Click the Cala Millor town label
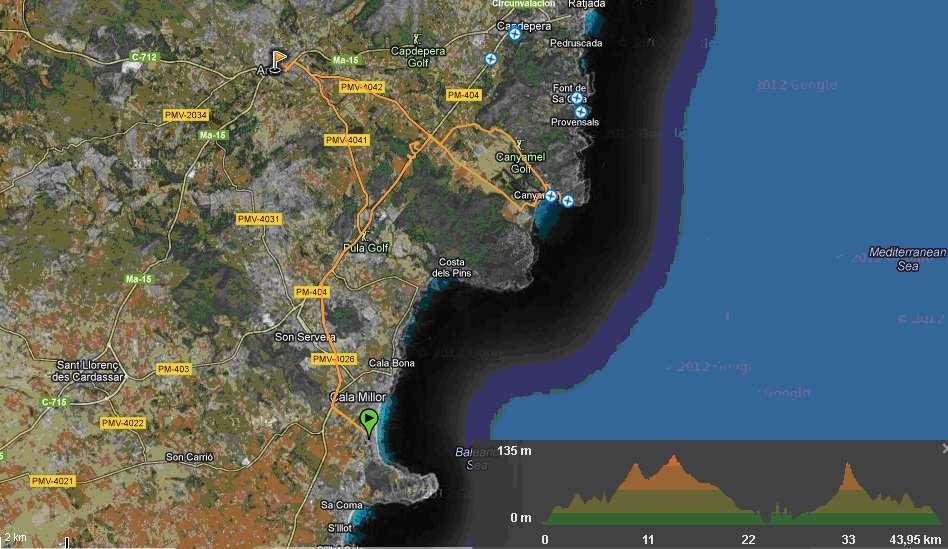This screenshot has width=948, height=549. 357,397
